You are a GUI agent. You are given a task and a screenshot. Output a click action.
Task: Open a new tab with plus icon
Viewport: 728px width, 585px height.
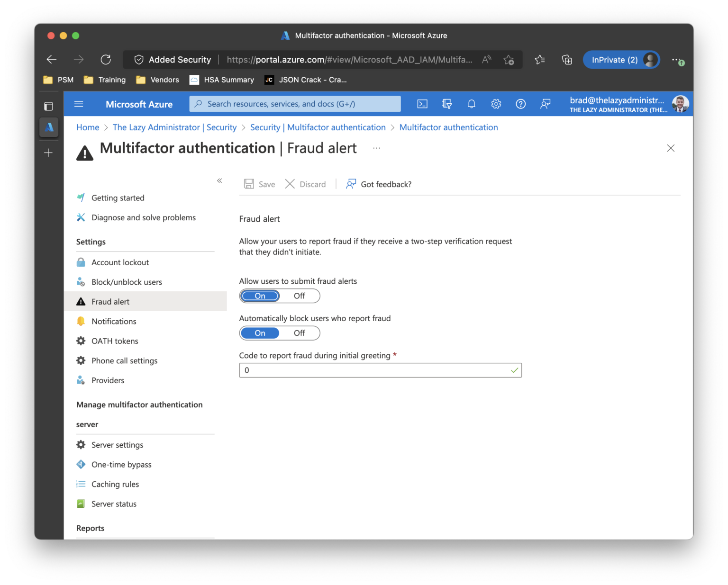coord(48,153)
